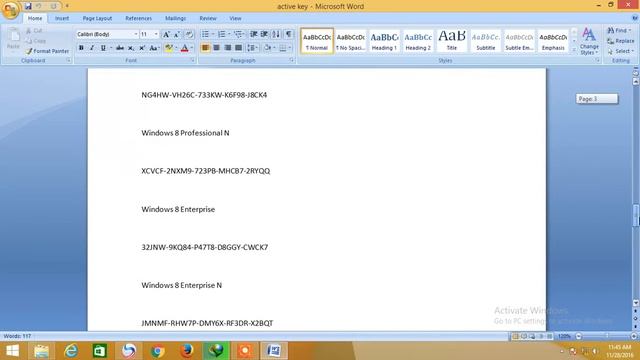
Task: Align text left
Action: pyautogui.click(x=205, y=48)
